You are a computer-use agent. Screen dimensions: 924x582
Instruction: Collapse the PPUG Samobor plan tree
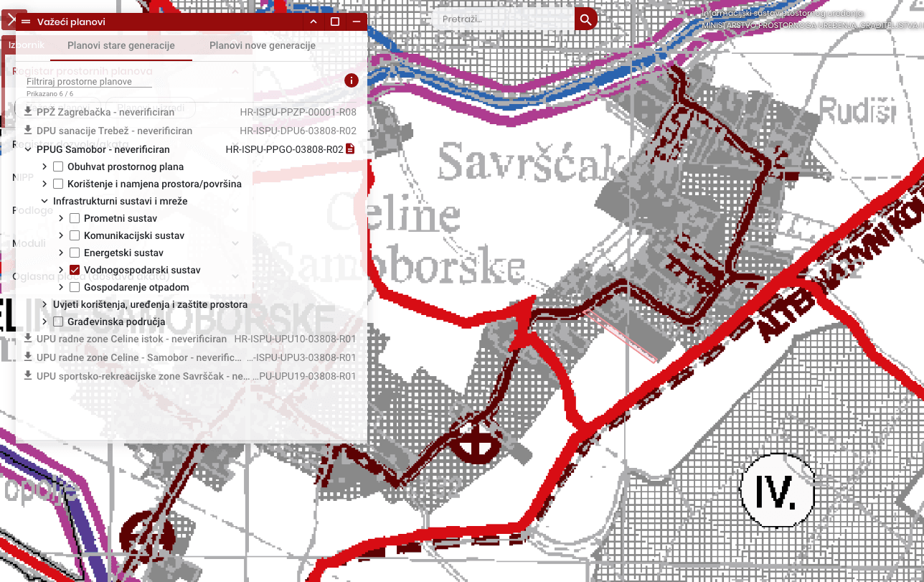[29, 149]
